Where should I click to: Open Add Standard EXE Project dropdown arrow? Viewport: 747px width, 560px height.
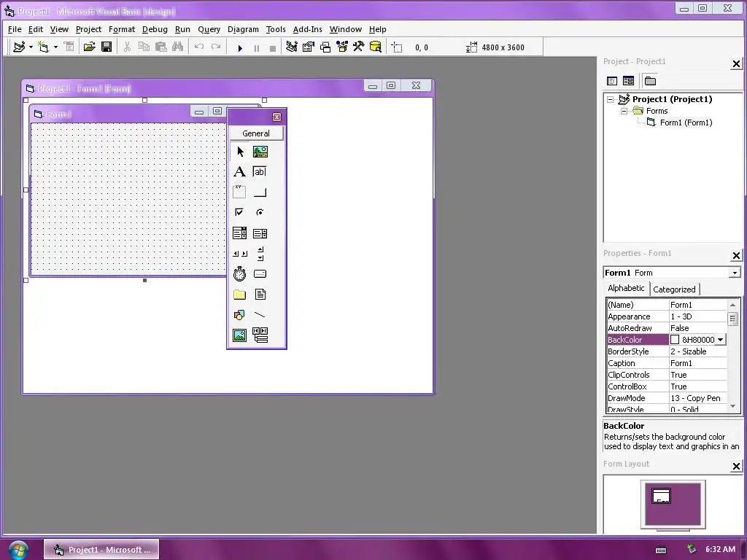coord(31,47)
